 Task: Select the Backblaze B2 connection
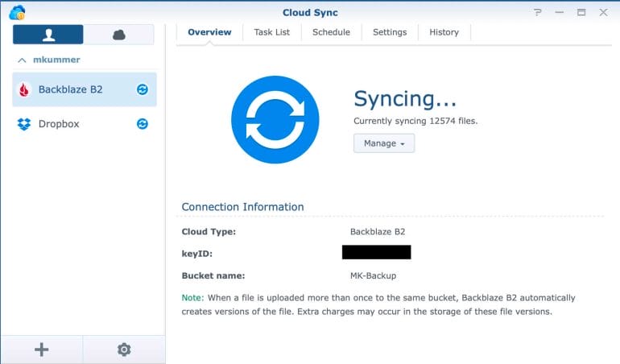tap(85, 89)
